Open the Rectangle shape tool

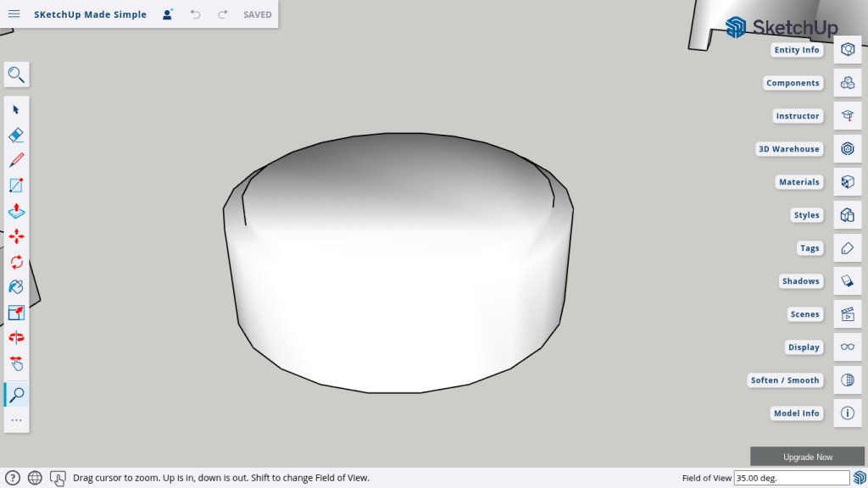[16, 186]
